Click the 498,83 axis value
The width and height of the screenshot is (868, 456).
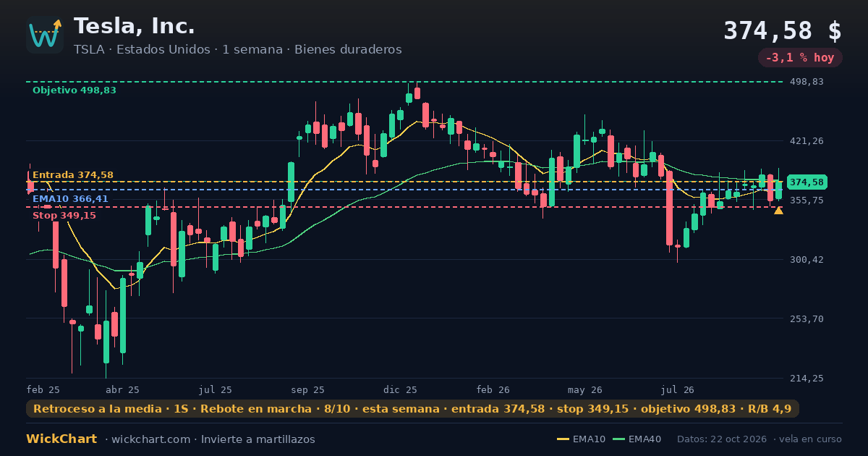807,82
